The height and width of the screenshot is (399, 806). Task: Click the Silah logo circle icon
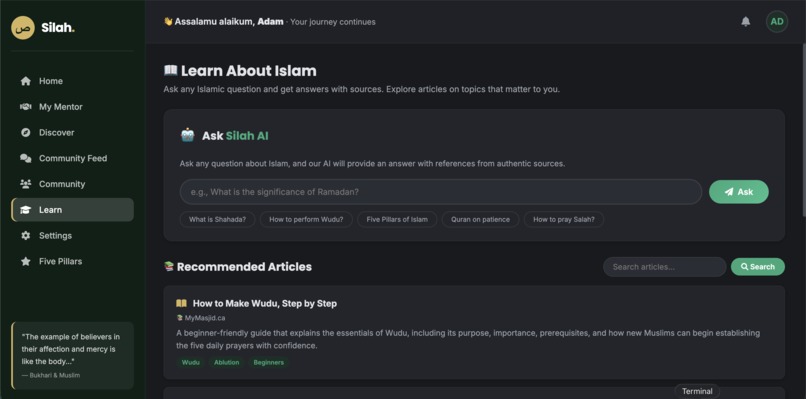23,28
